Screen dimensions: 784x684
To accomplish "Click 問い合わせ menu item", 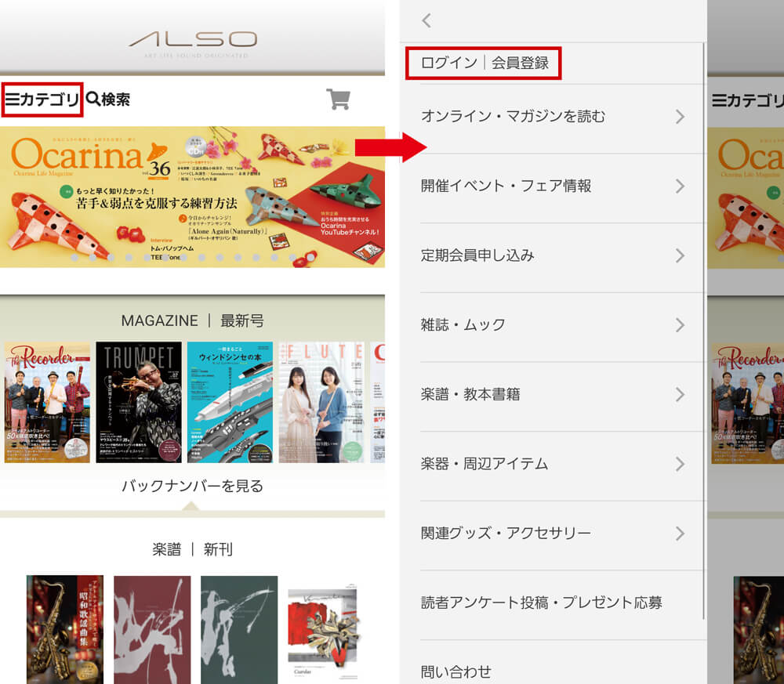I will coord(456,671).
